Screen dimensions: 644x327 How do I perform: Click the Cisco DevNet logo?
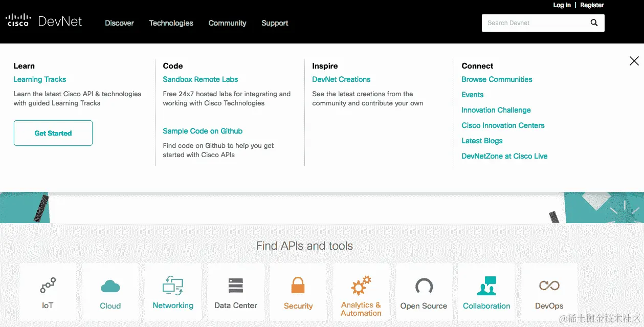[44, 21]
